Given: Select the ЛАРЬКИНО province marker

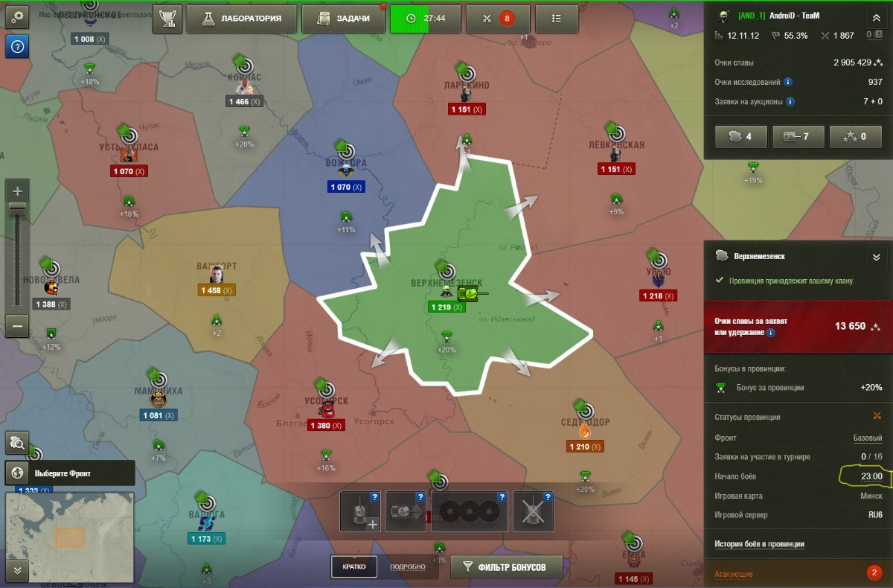Looking at the screenshot, I should [x=466, y=74].
